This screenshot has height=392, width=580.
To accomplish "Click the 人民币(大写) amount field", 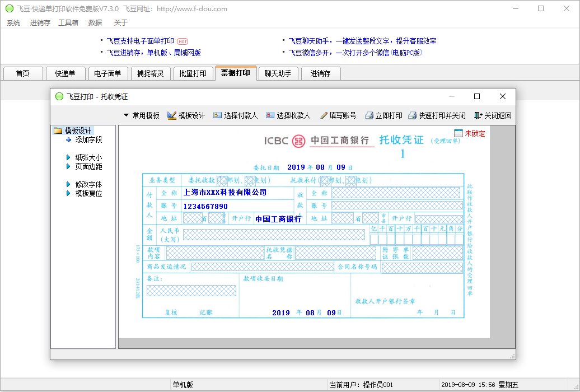I will click(274, 235).
